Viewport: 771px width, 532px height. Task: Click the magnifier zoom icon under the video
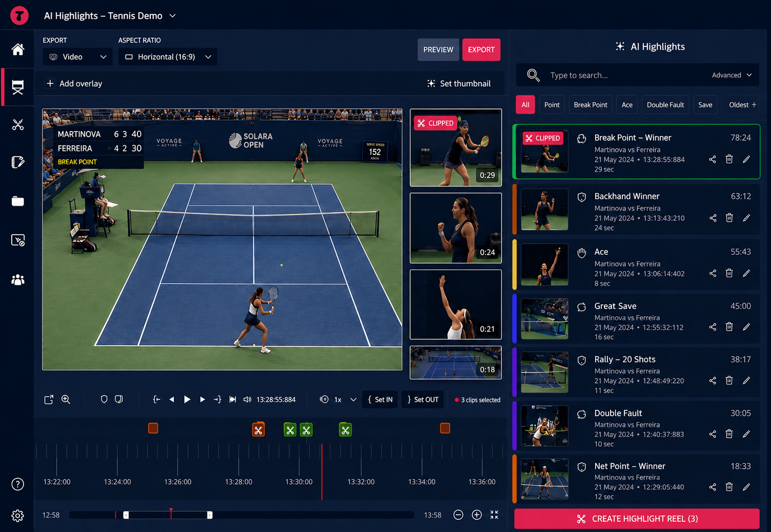[66, 399]
